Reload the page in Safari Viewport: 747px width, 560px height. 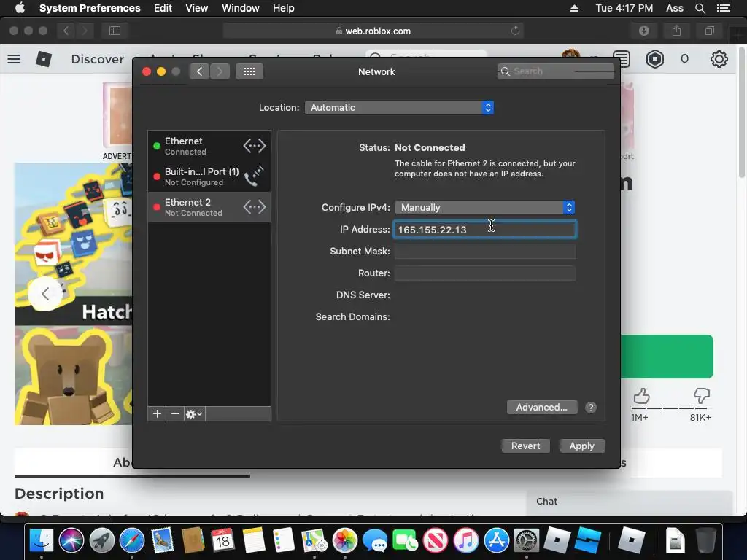tap(515, 31)
